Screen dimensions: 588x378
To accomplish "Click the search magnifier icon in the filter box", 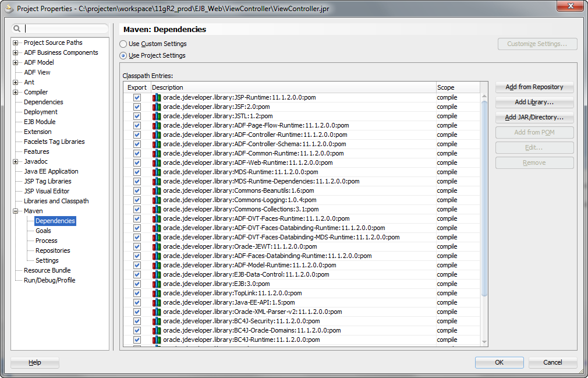I will (x=17, y=29).
